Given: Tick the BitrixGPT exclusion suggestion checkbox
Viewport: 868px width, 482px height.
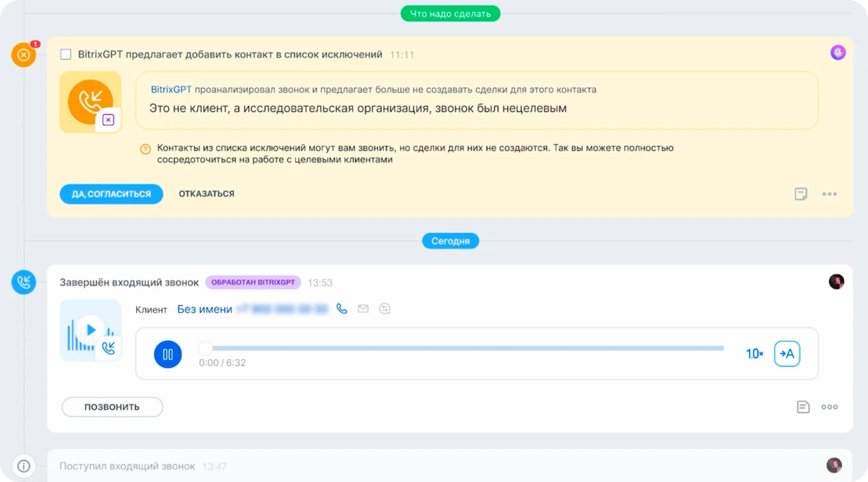Looking at the screenshot, I should (66, 55).
